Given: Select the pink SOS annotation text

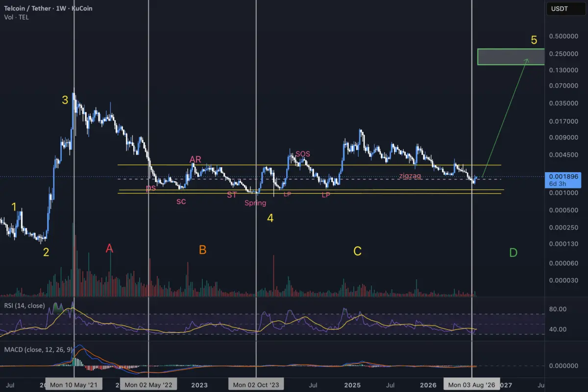Looking at the screenshot, I should (303, 154).
